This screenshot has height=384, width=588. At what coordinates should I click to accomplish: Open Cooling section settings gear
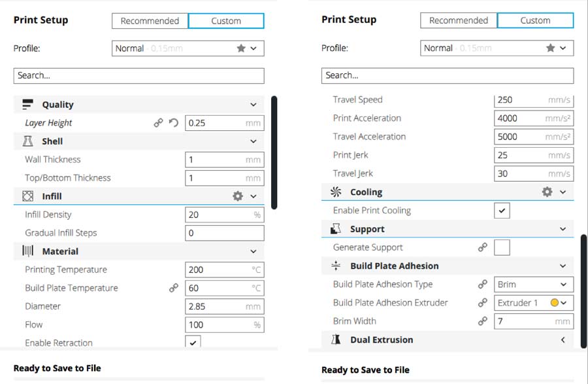(x=547, y=192)
